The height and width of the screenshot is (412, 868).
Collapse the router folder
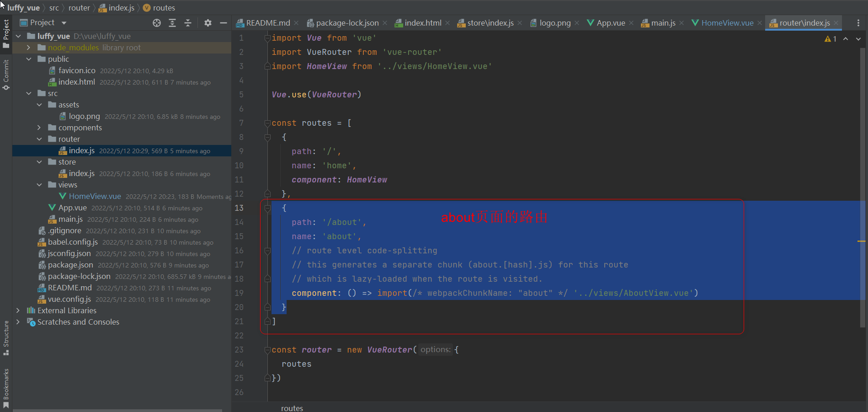39,139
